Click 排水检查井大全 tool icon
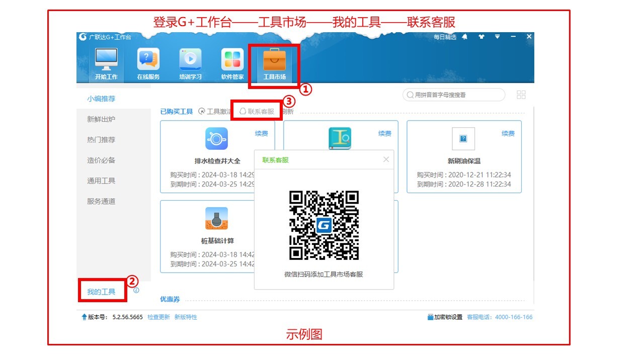 pyautogui.click(x=216, y=138)
